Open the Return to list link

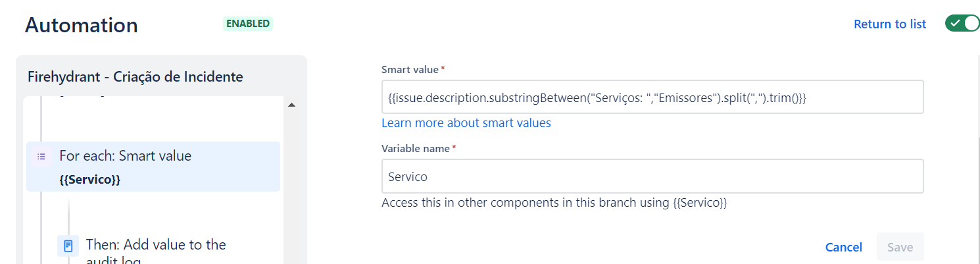click(x=890, y=24)
